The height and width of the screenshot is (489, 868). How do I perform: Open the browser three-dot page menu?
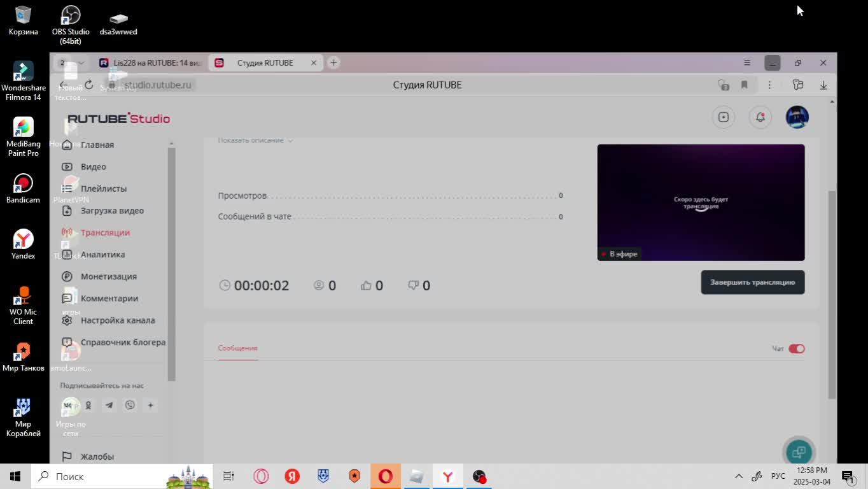click(769, 85)
